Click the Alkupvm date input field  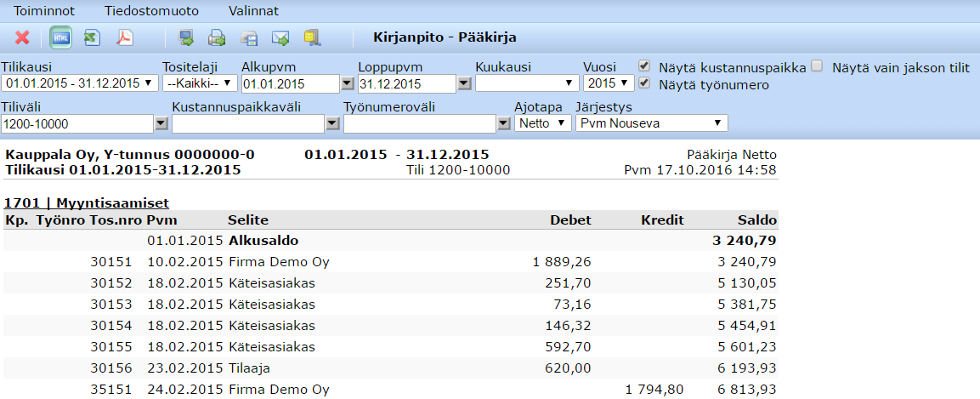(289, 83)
